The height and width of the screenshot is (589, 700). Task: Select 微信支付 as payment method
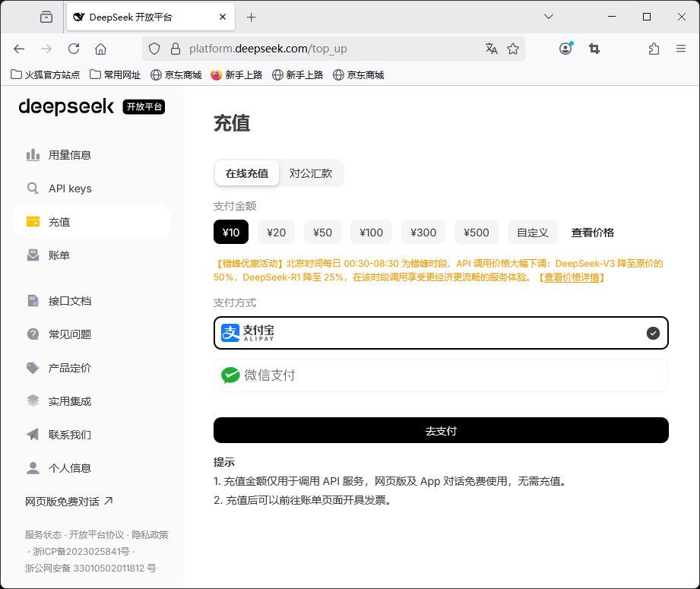click(x=441, y=375)
